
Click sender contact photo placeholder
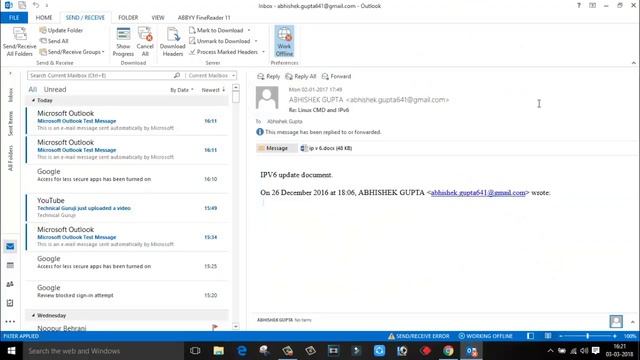point(267,98)
